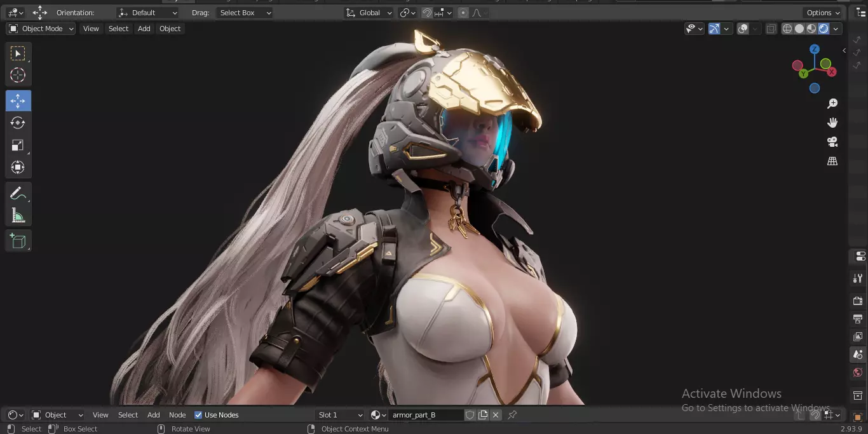The image size is (868, 434).
Task: Open the node editor Node menu
Action: tap(177, 415)
